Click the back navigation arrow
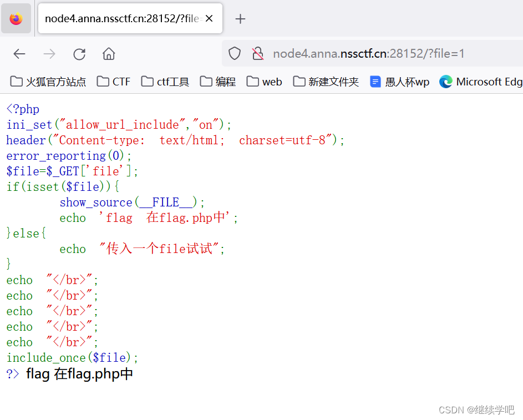This screenshot has width=523, height=420. tap(19, 54)
